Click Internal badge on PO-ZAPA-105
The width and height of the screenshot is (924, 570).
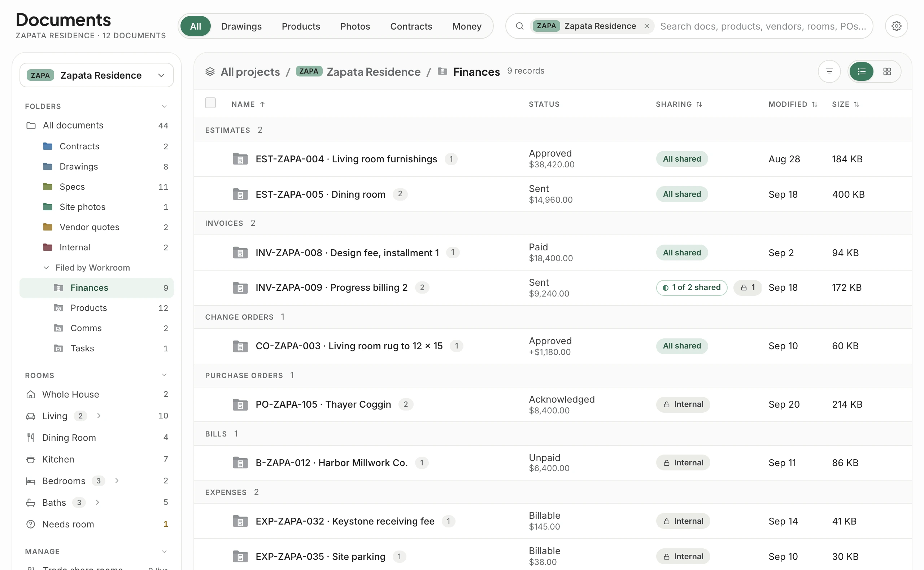(683, 404)
